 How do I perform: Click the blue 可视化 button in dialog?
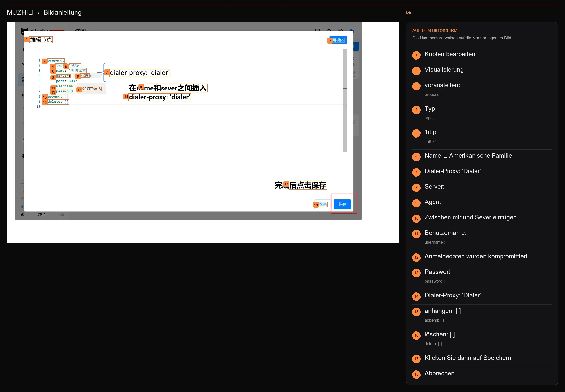338,40
